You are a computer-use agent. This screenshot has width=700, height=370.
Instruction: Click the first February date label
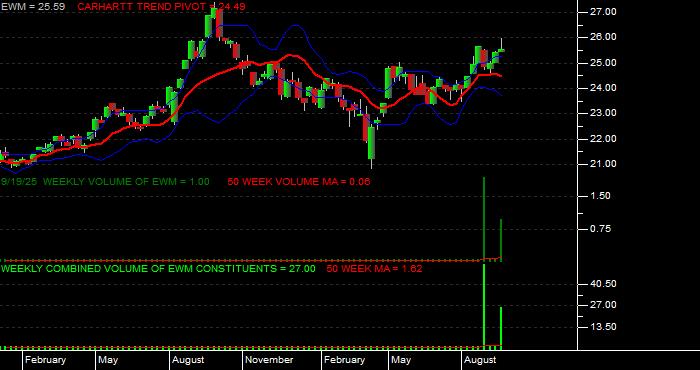click(x=45, y=360)
